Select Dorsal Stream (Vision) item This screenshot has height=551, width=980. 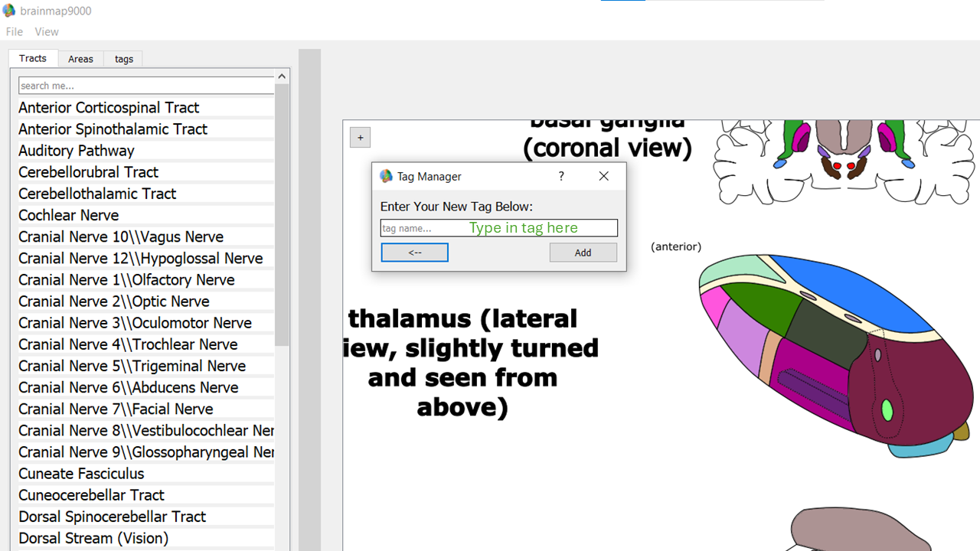point(93,538)
